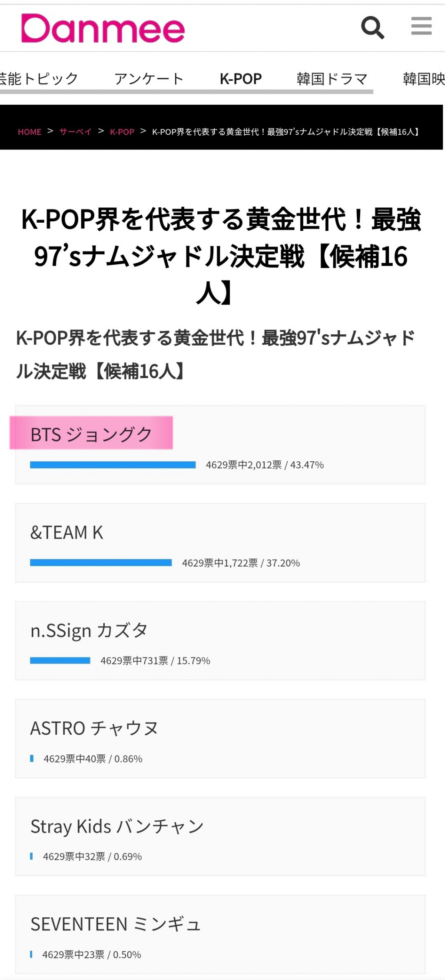Screen dimensions: 445x980
Task: Select the SEVENTEEN ミンギュ poll option
Action: [116, 924]
